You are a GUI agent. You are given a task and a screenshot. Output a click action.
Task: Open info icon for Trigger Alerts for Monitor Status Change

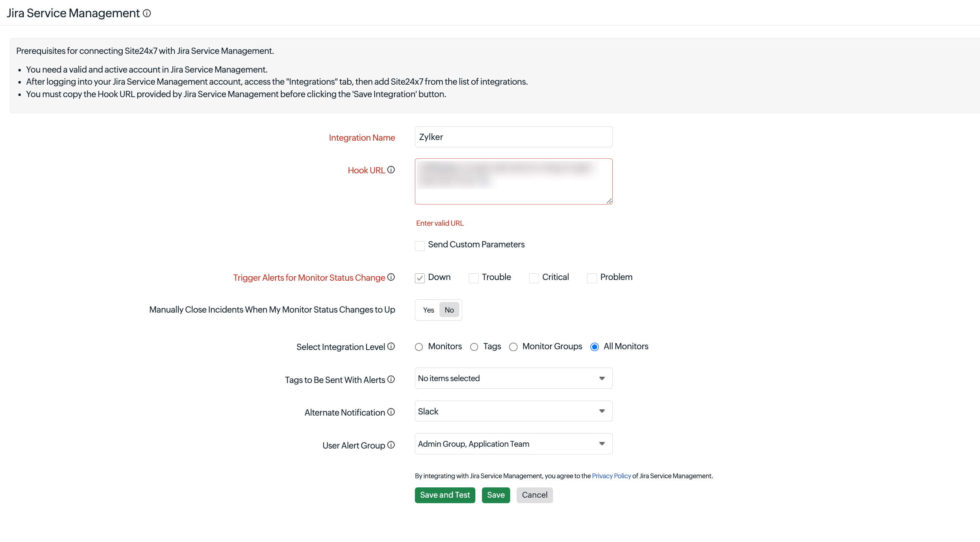(x=391, y=277)
